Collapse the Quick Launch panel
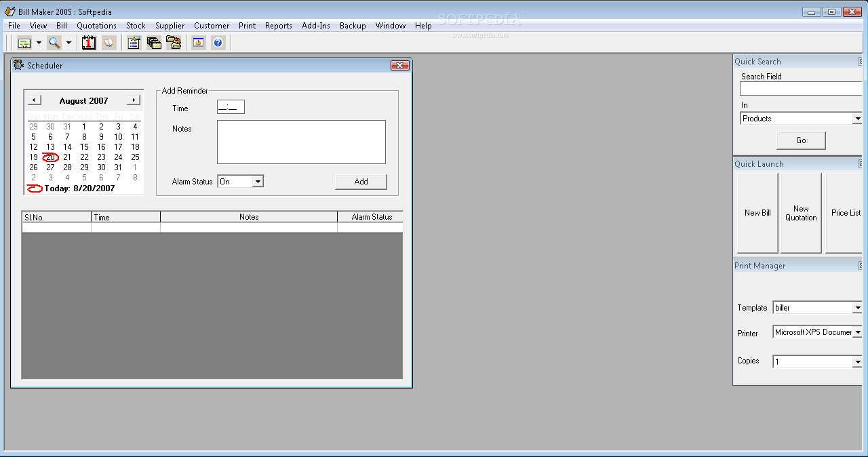868x457 pixels. click(x=861, y=164)
